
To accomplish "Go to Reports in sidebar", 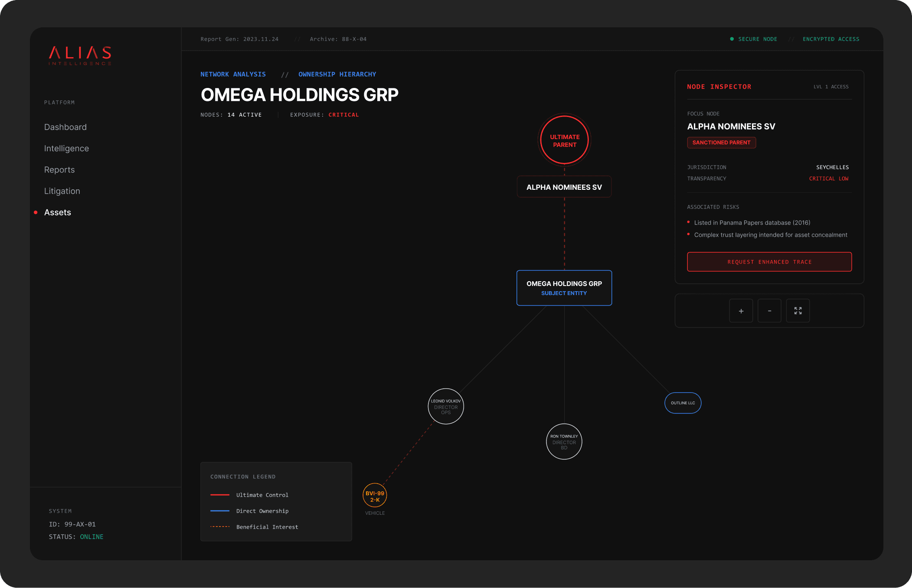I will [x=59, y=170].
